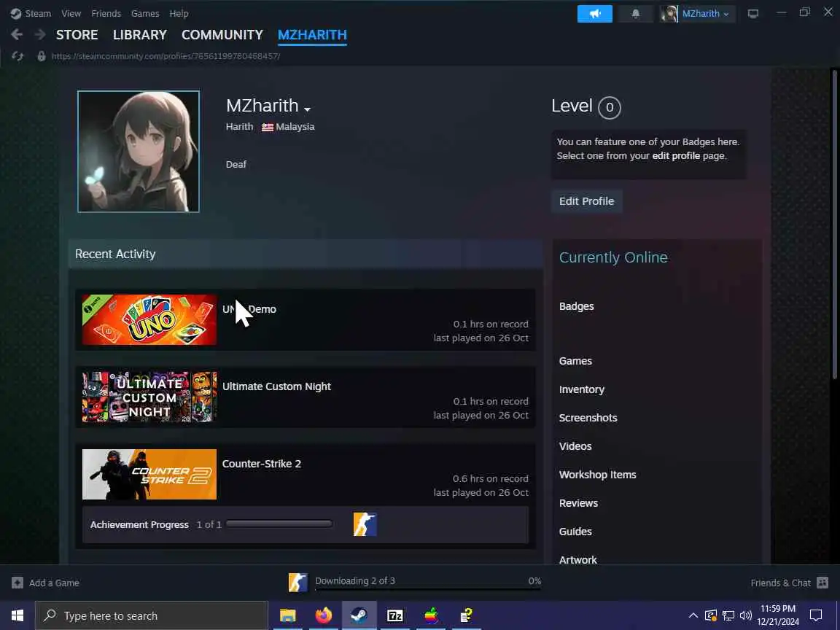This screenshot has height=630, width=840.
Task: Show hidden system tray icons
Action: click(693, 615)
